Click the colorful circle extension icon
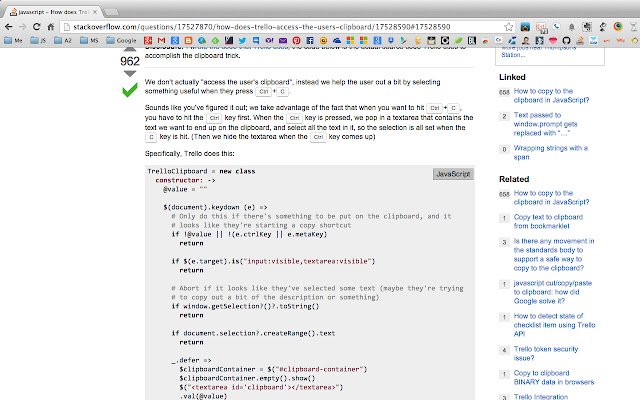Viewport: 640px width, 400px height. (618, 27)
